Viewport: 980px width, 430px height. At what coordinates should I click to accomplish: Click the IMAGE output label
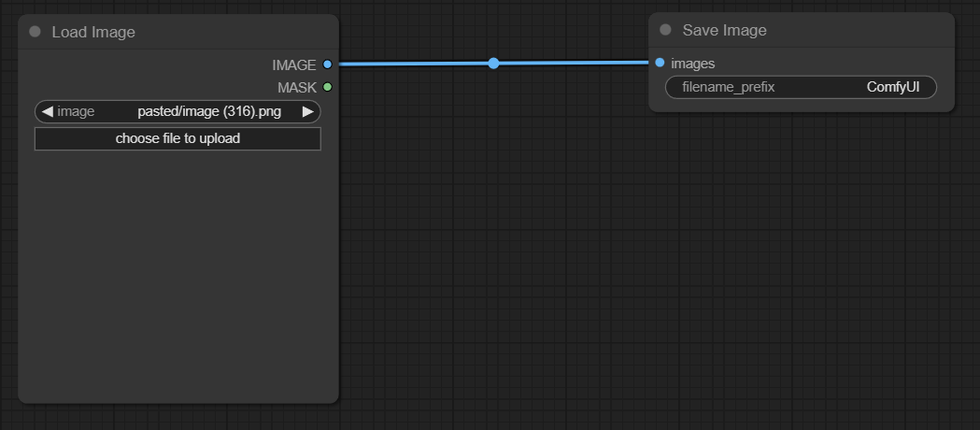pyautogui.click(x=293, y=65)
